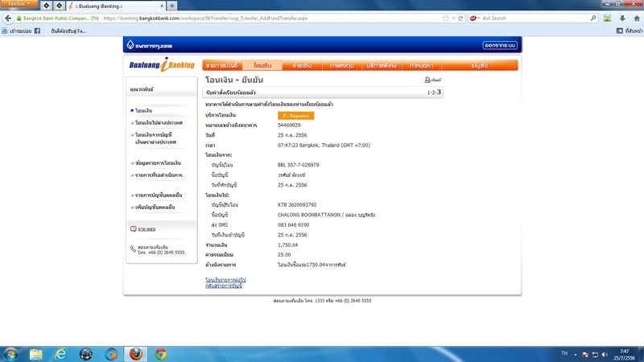The height and width of the screenshot is (362, 644).
Task: Open a new tab with plus button
Action: point(171,6)
